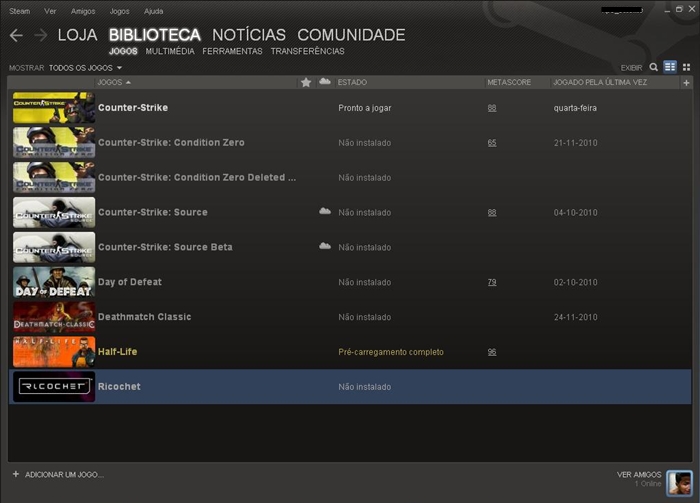The image size is (700, 503).
Task: Go to the Loja section
Action: coord(77,35)
